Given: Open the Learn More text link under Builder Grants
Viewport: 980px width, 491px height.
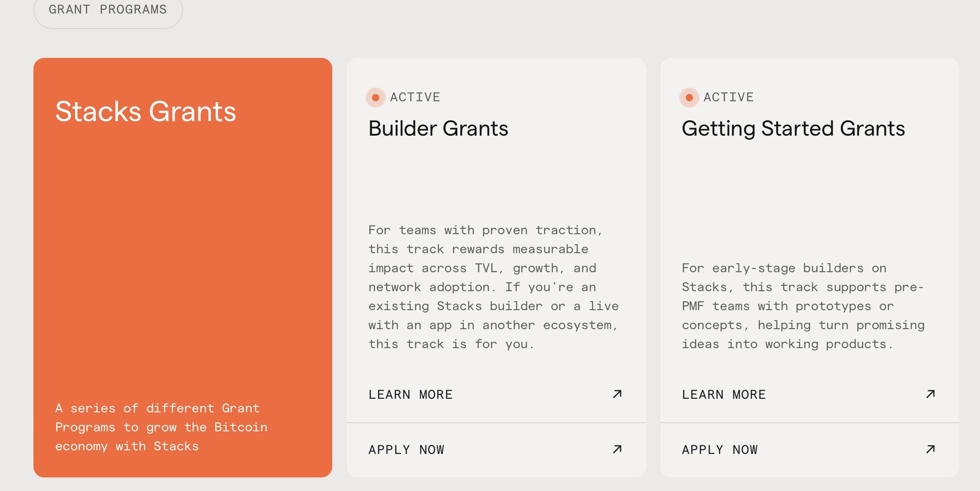Looking at the screenshot, I should pos(410,395).
